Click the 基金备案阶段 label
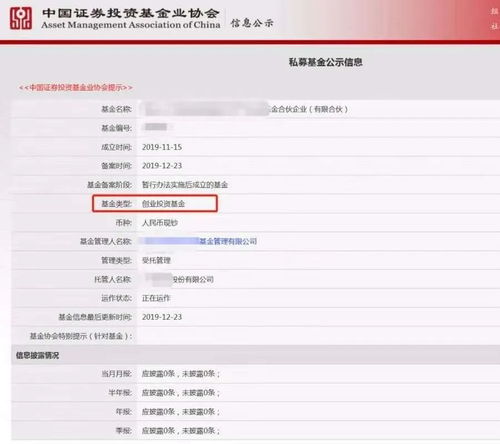The width and height of the screenshot is (500, 444). point(110,185)
